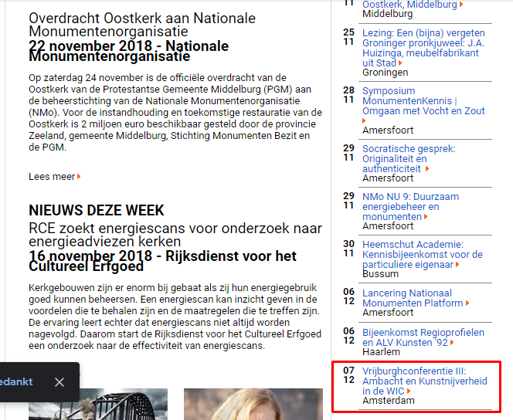Select Socratische gesprek: Originaliteit en authenticiteit

tap(409, 158)
